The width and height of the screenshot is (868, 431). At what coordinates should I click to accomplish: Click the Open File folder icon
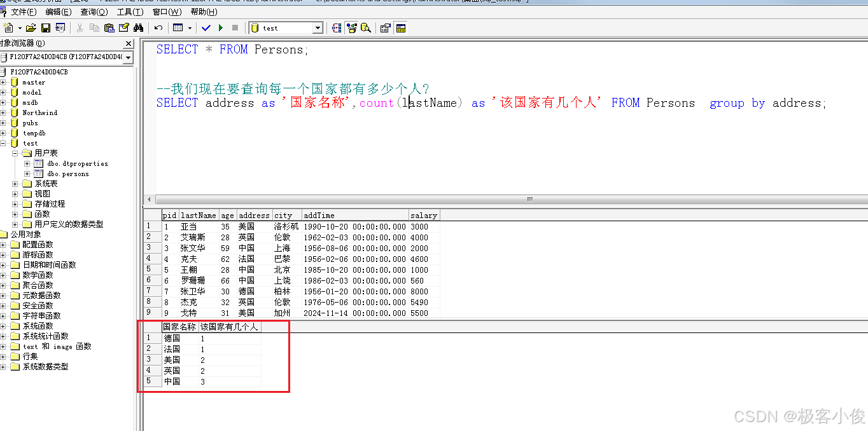point(31,28)
